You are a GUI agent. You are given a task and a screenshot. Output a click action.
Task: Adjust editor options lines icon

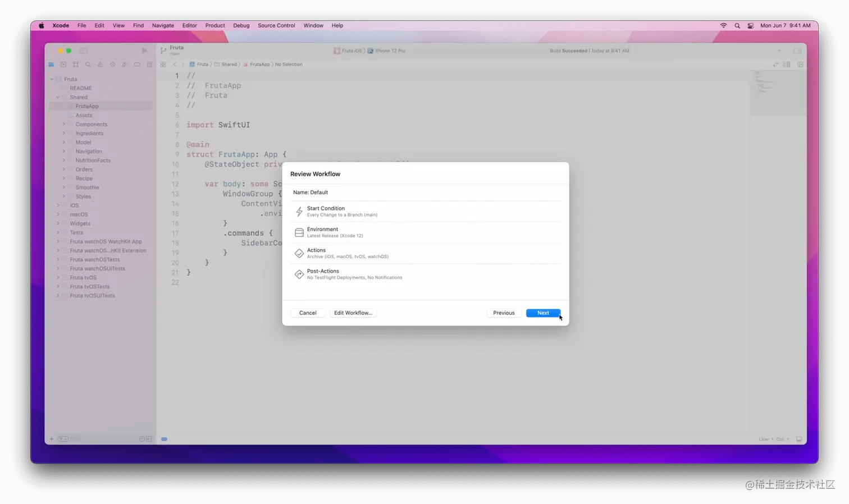pyautogui.click(x=787, y=65)
